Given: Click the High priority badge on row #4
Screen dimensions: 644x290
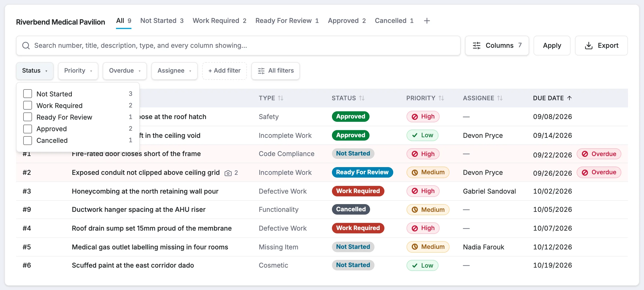Looking at the screenshot, I should (x=423, y=228).
